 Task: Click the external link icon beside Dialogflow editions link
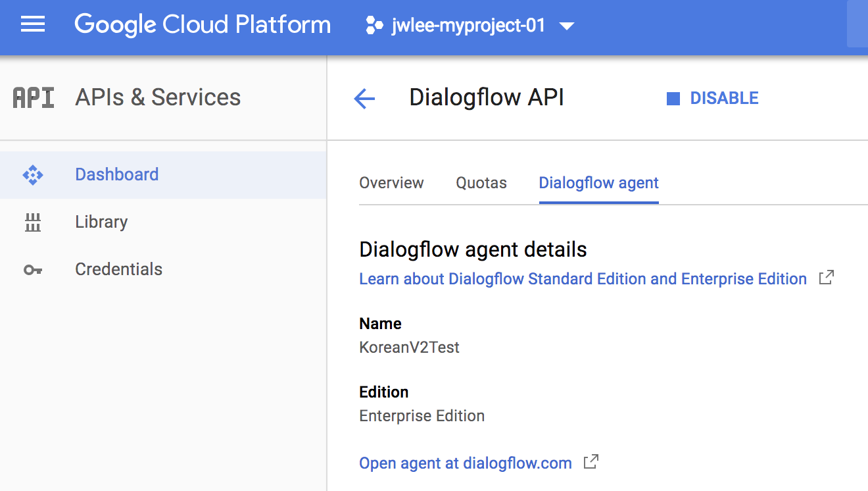[825, 278]
